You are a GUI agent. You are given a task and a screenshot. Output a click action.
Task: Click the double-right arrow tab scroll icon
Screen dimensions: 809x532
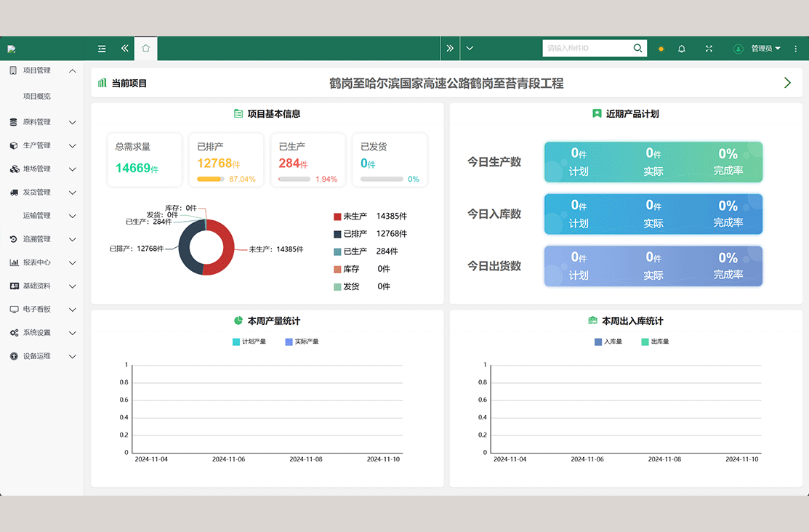(x=450, y=49)
